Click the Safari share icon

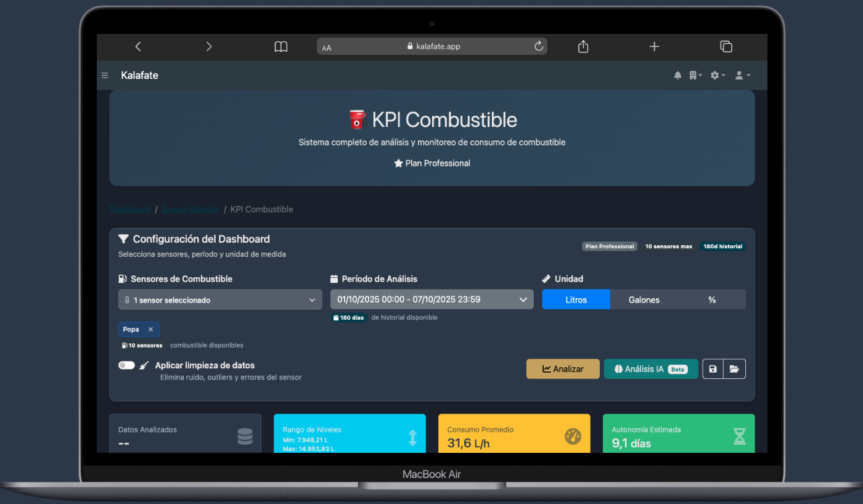tap(583, 46)
